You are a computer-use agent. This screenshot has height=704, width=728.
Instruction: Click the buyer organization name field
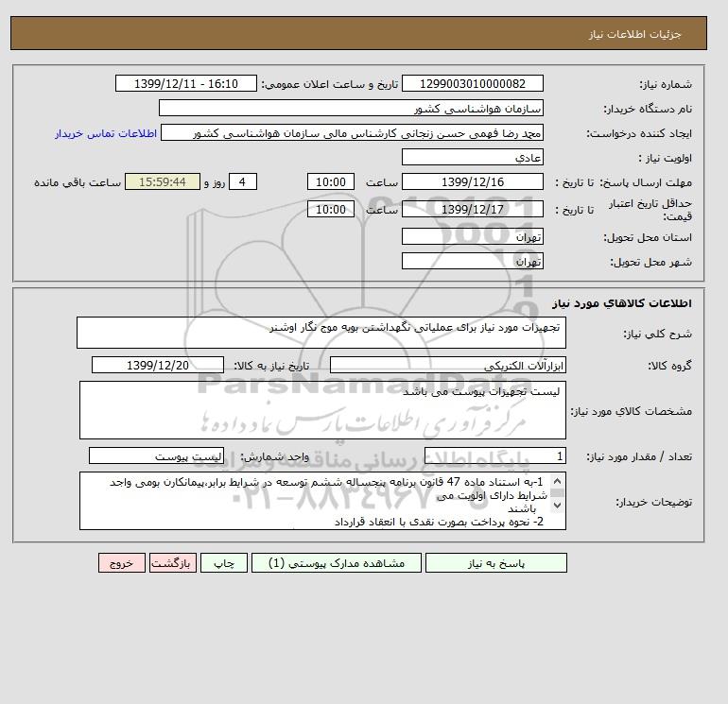(351, 108)
